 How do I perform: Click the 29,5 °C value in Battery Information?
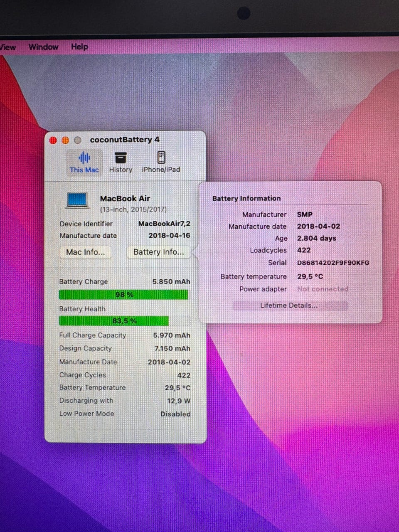[310, 276]
